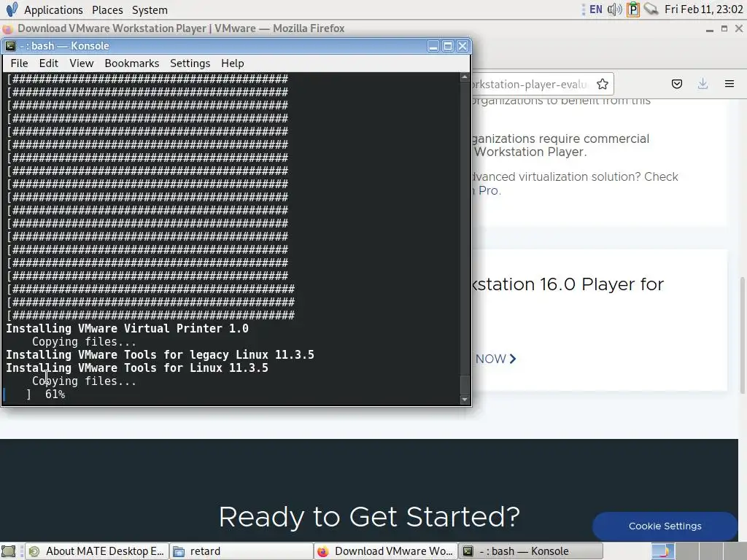Click the show desktop icon in bottom panel
The image size is (747, 560).
[x=9, y=551]
